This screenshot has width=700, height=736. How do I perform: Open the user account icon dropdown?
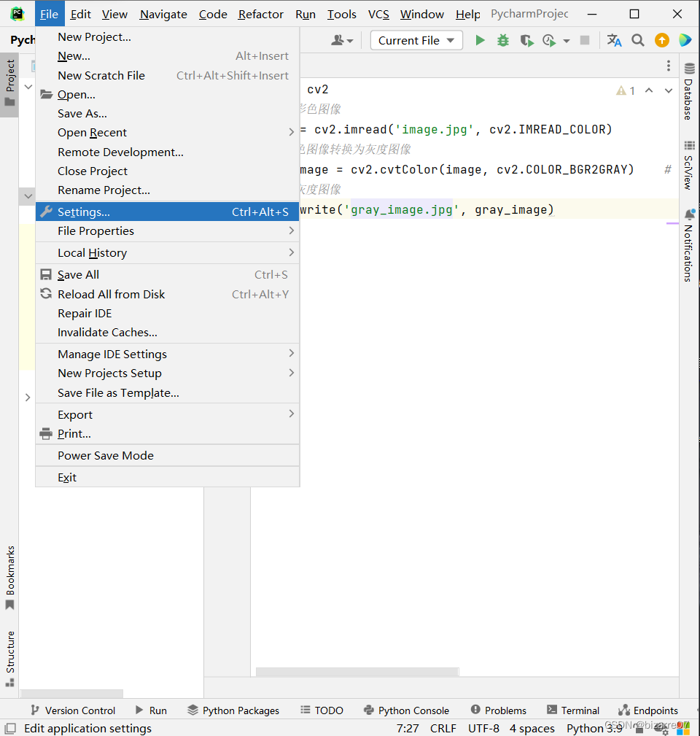pyautogui.click(x=342, y=40)
